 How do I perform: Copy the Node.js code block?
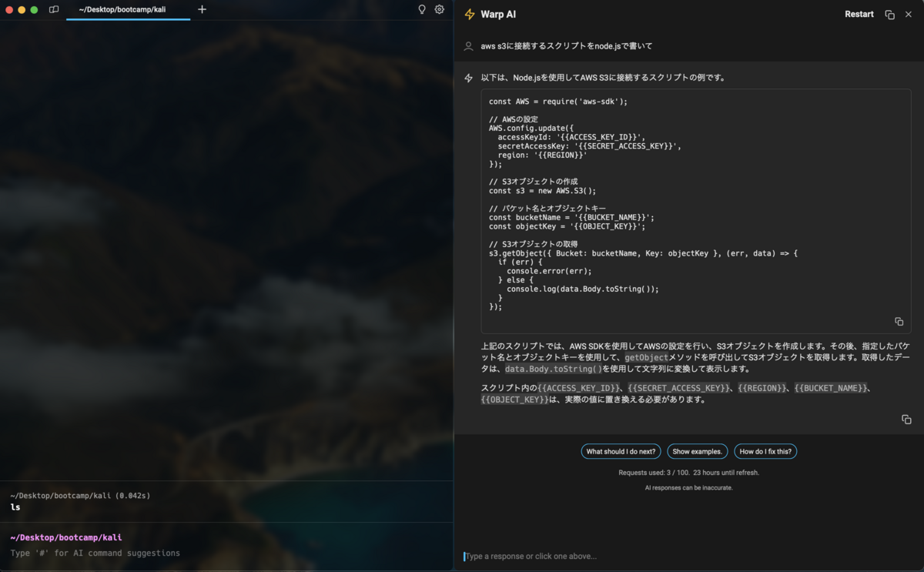pyautogui.click(x=899, y=321)
